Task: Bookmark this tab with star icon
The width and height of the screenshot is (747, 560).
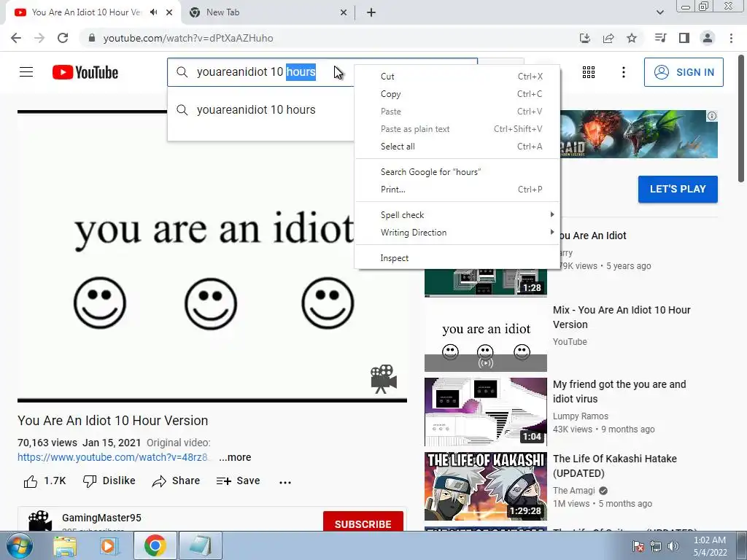Action: pos(632,38)
